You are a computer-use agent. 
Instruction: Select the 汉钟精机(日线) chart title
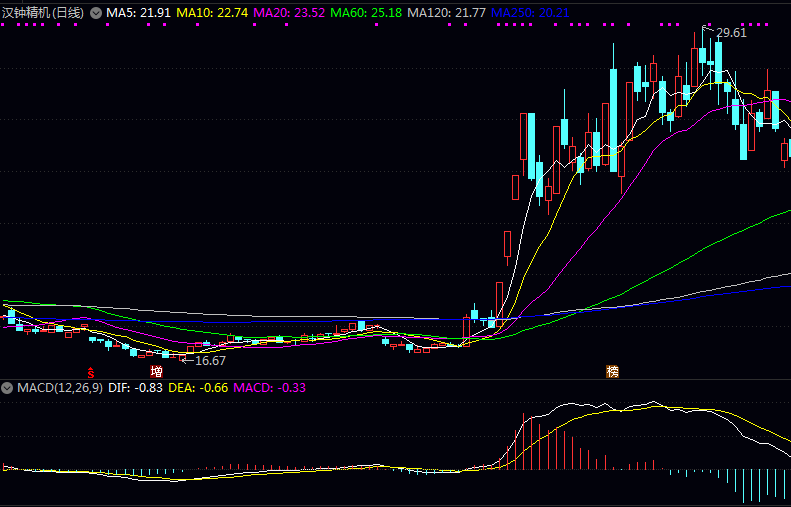43,13
